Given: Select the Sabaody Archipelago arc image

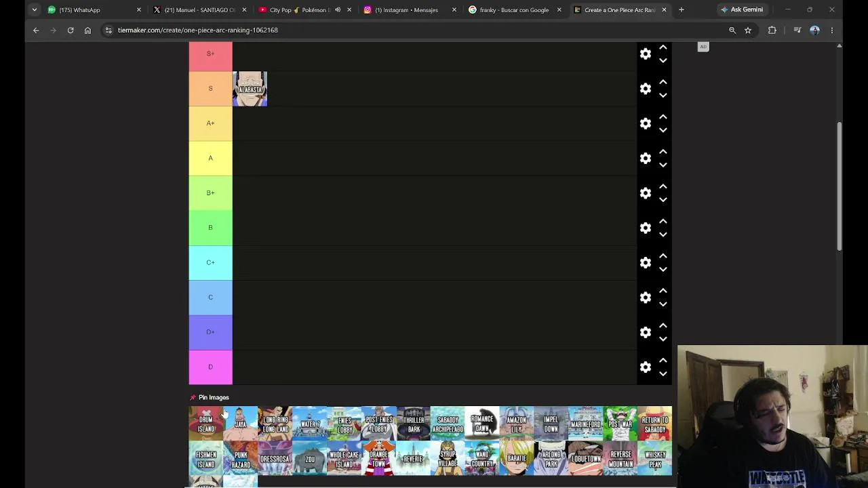Looking at the screenshot, I should [x=448, y=424].
